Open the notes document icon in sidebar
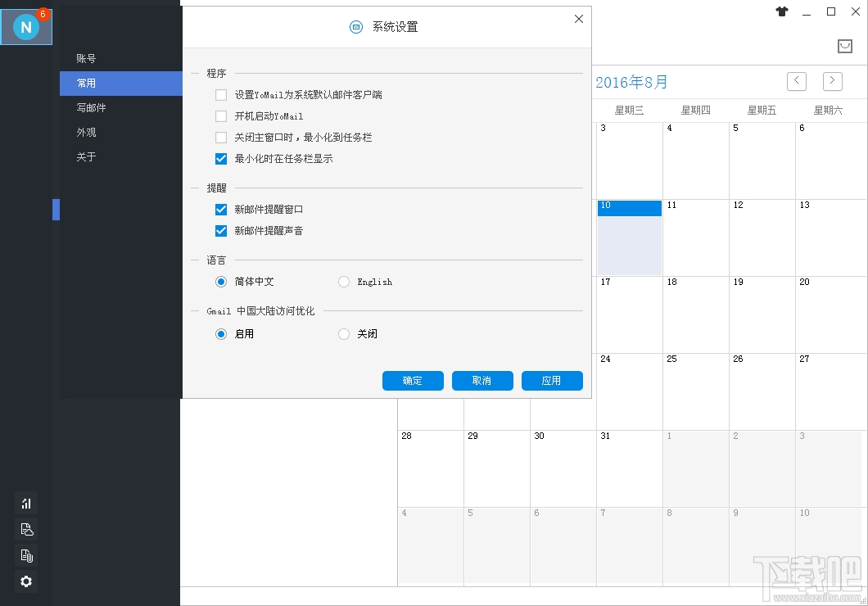Screen dimensions: 868x606 point(26,529)
